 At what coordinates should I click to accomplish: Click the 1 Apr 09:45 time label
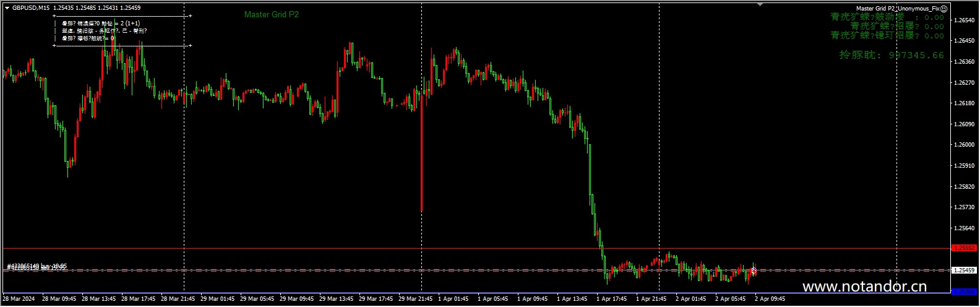tap(533, 299)
